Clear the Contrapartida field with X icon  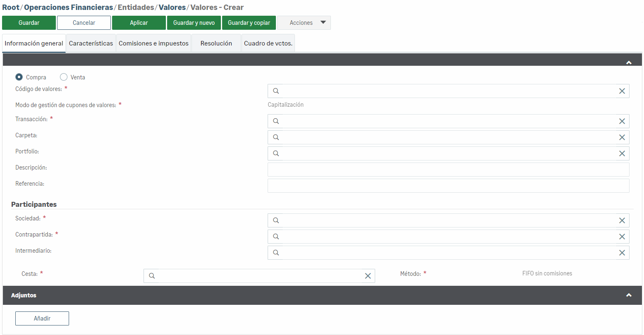(622, 237)
